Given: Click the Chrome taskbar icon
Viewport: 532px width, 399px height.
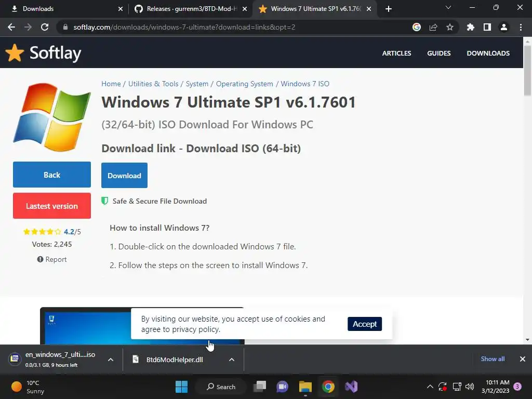Looking at the screenshot, I should click(x=328, y=387).
